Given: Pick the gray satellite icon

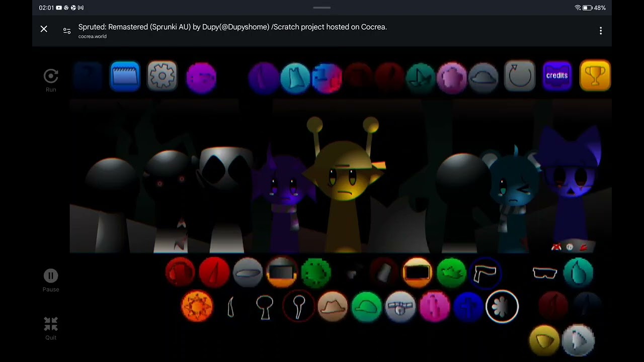Looking at the screenshot, I should point(400,306).
